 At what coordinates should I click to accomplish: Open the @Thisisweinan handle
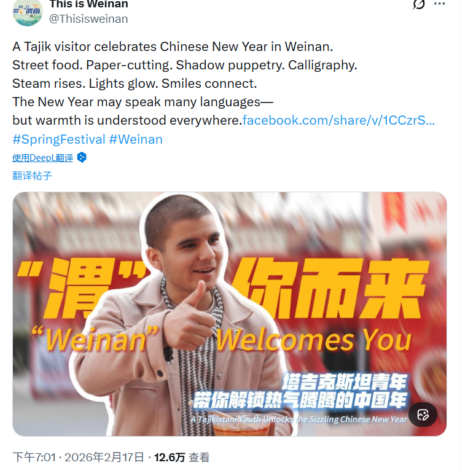click(88, 19)
